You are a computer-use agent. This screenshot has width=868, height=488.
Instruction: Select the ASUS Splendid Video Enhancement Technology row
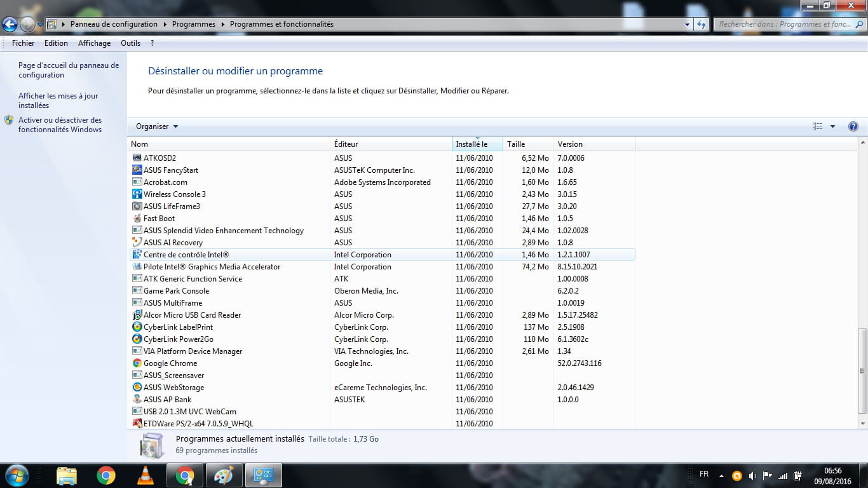[381, 230]
